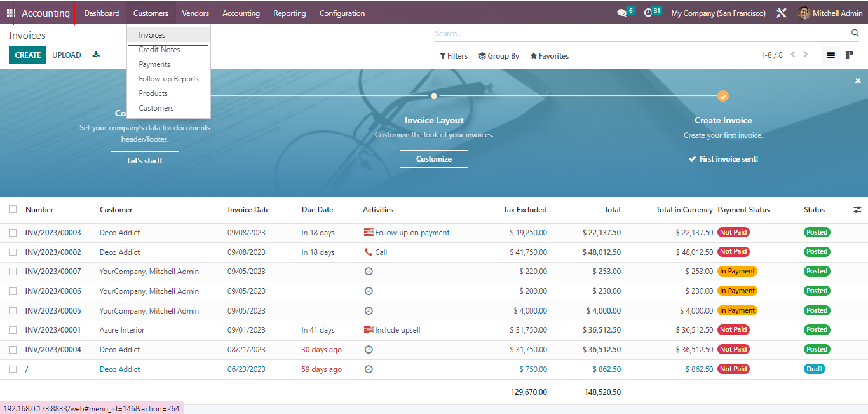Toggle the select-all header checkbox
The image size is (868, 414).
[x=13, y=210]
